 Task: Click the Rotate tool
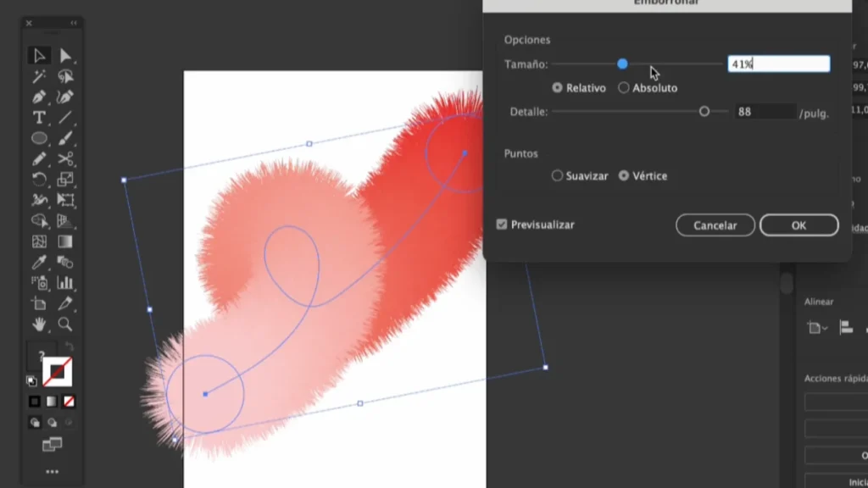[x=39, y=180]
